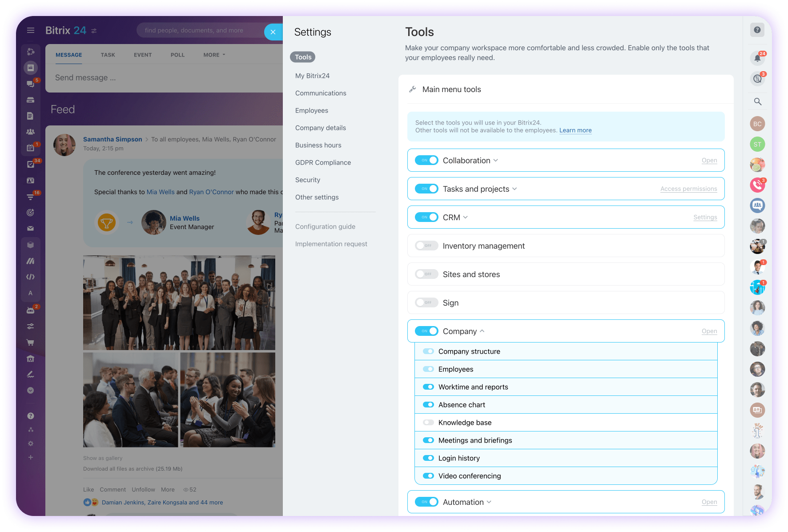
Task: Open the tasks checkbox icon with badge 34
Action: 30,164
